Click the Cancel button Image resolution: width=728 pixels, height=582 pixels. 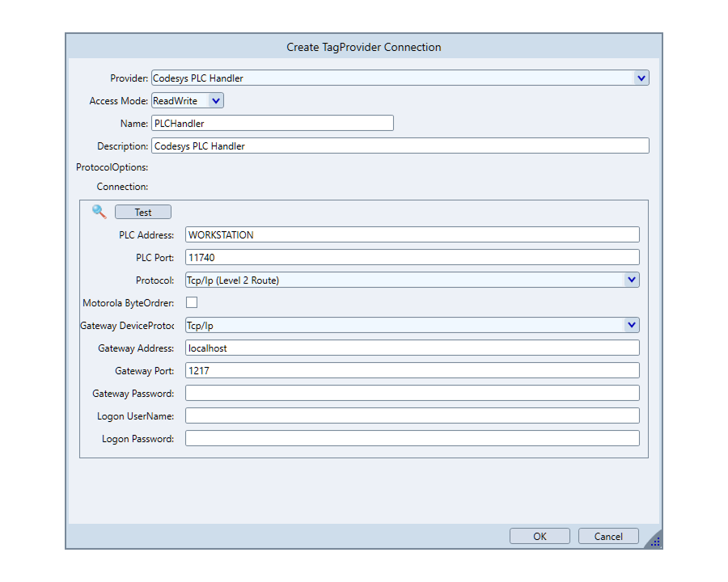(x=608, y=536)
